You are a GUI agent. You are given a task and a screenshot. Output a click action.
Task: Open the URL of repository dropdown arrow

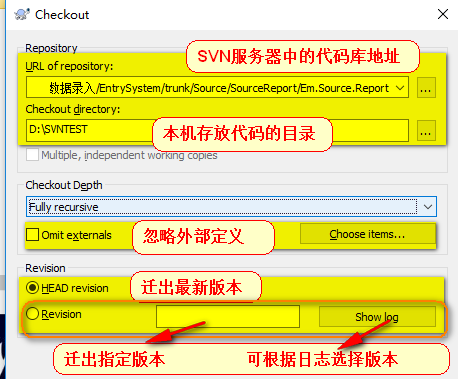(x=400, y=88)
